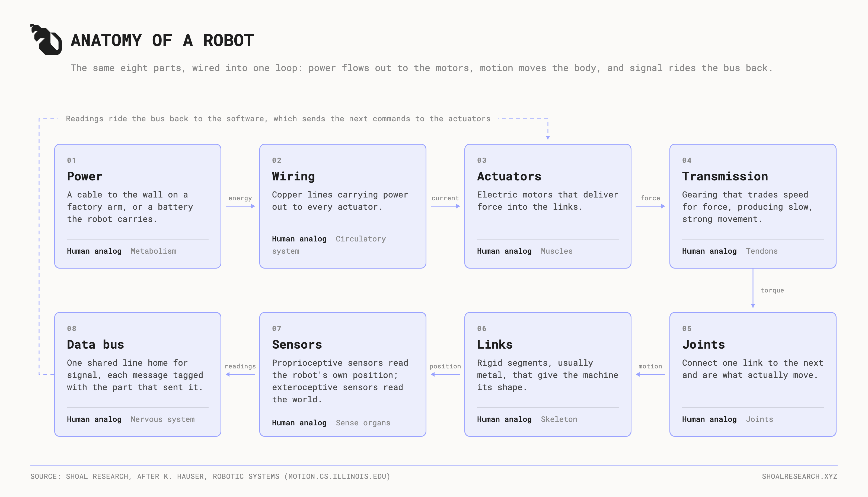Click the position arrow pointing to Sensors
868x497 pixels.
(445, 374)
